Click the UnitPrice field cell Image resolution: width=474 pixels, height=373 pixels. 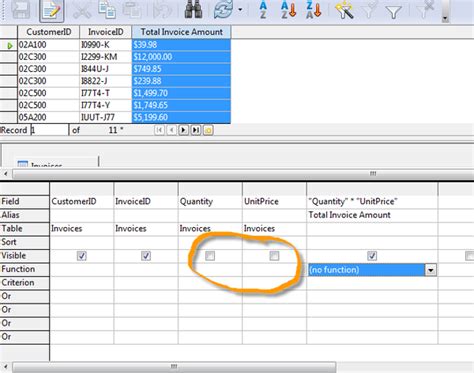click(x=274, y=201)
